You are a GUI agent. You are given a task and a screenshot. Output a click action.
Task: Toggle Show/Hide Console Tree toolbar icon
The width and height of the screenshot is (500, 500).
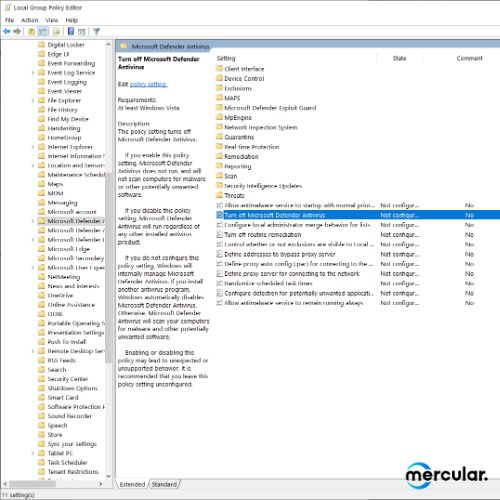coord(43,32)
